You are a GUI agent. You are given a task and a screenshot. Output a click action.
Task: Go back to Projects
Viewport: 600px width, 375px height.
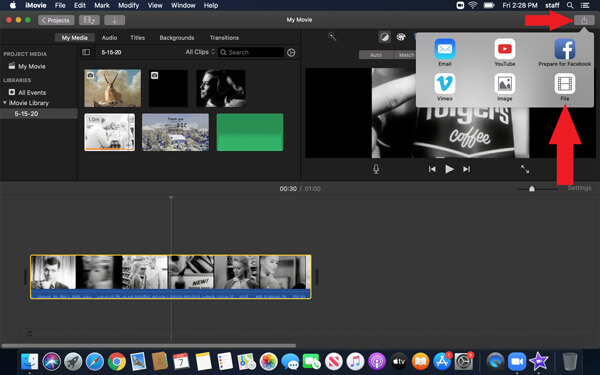56,20
